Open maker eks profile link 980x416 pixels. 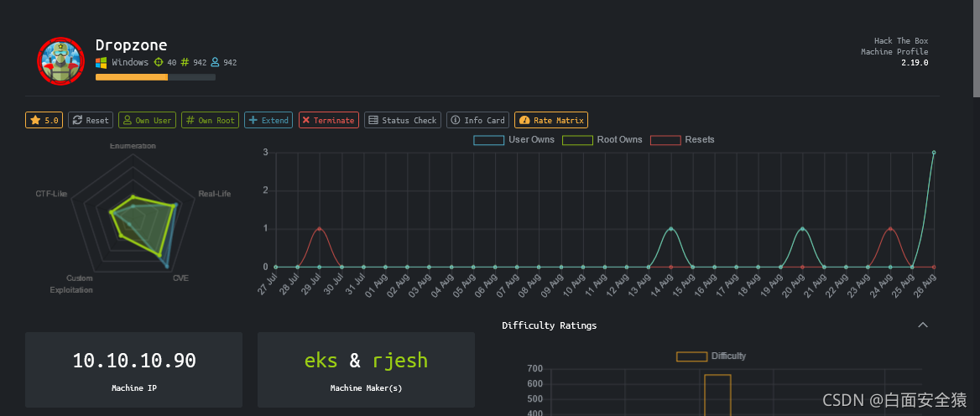coord(321,361)
